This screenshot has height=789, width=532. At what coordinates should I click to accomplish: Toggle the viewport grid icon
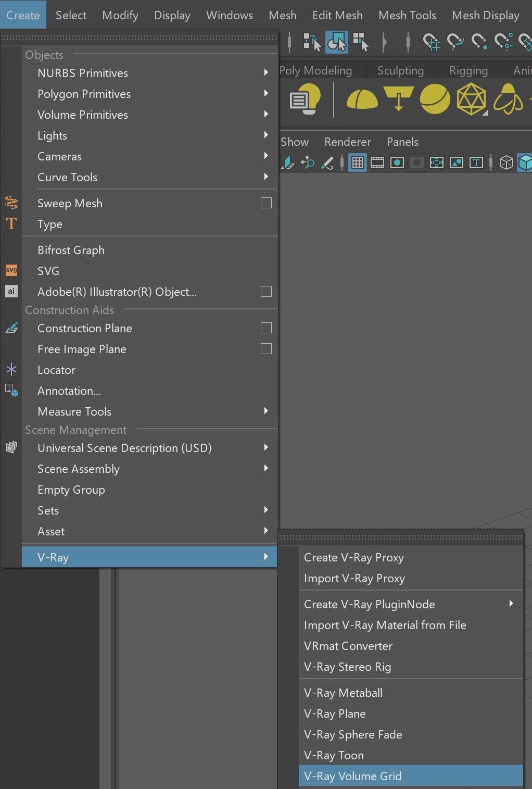358,163
